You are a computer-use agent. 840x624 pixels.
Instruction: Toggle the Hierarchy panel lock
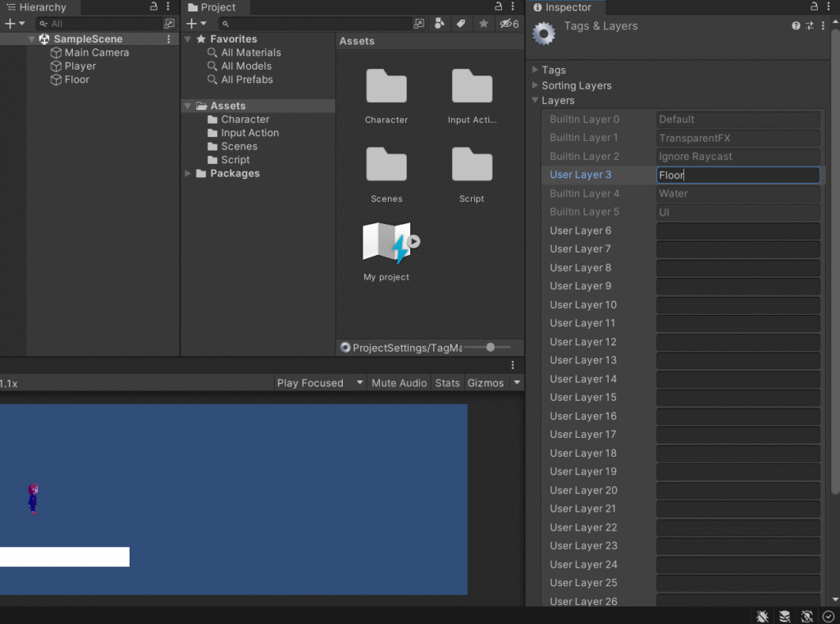[x=154, y=7]
